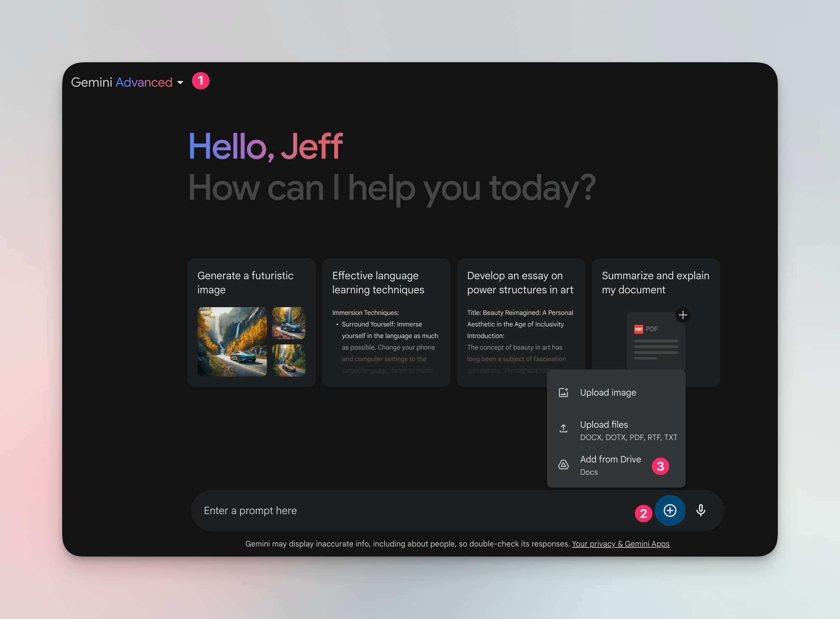The height and width of the screenshot is (619, 840).
Task: Click the Upload image picture icon
Action: (x=564, y=392)
